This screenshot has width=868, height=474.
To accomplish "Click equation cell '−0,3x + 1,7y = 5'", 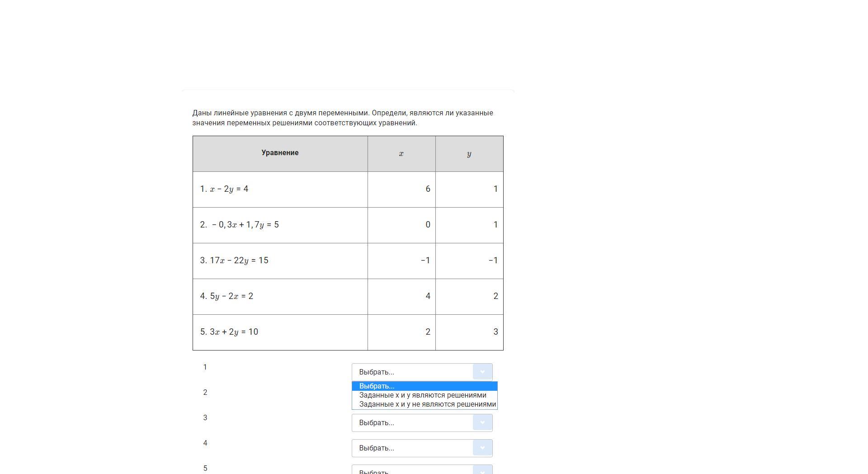I will (280, 225).
